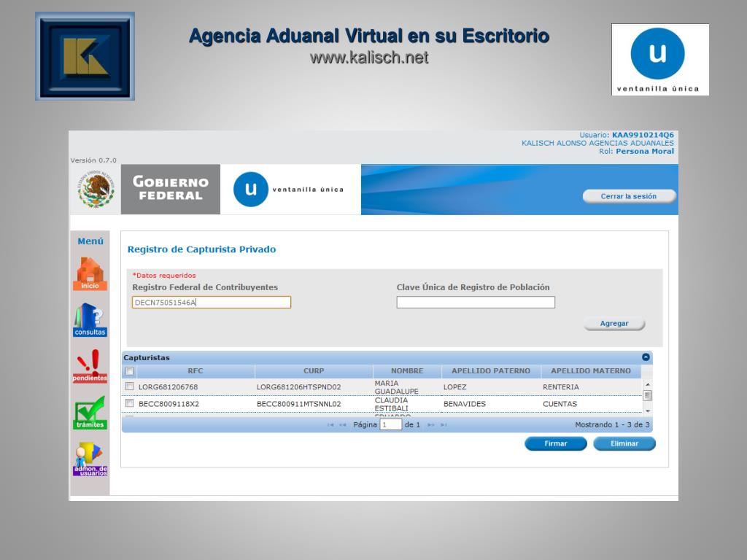Click the Agregar button
This screenshot has height=560, width=747.
614,323
